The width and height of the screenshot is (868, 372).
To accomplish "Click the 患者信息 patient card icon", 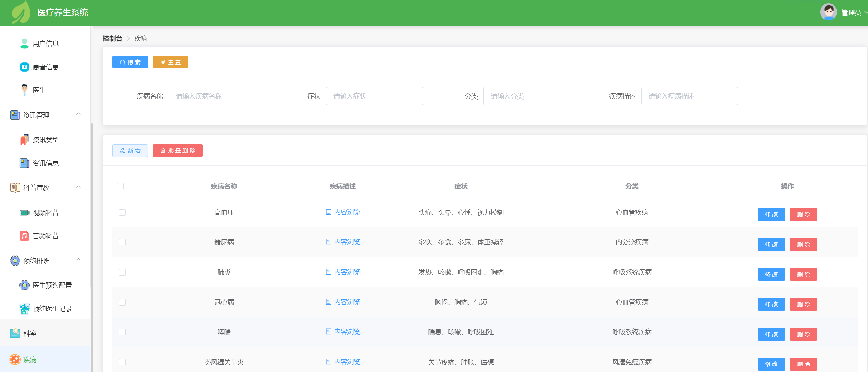I will [x=25, y=67].
